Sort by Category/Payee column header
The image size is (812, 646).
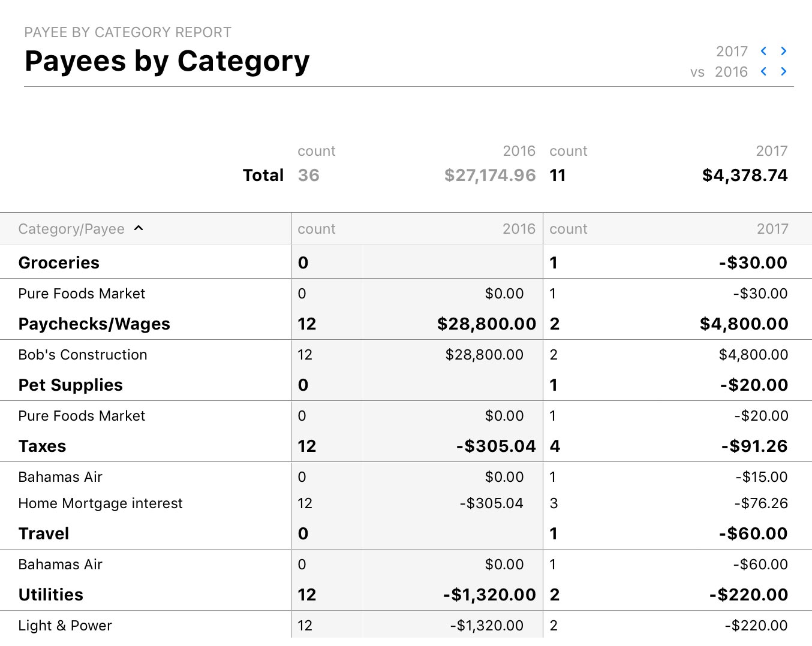pos(71,229)
